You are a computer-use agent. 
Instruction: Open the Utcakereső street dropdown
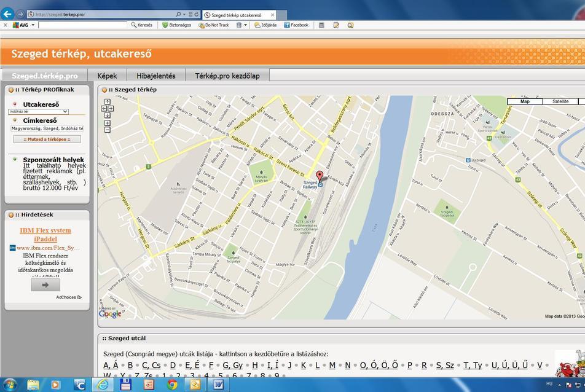coord(38,112)
